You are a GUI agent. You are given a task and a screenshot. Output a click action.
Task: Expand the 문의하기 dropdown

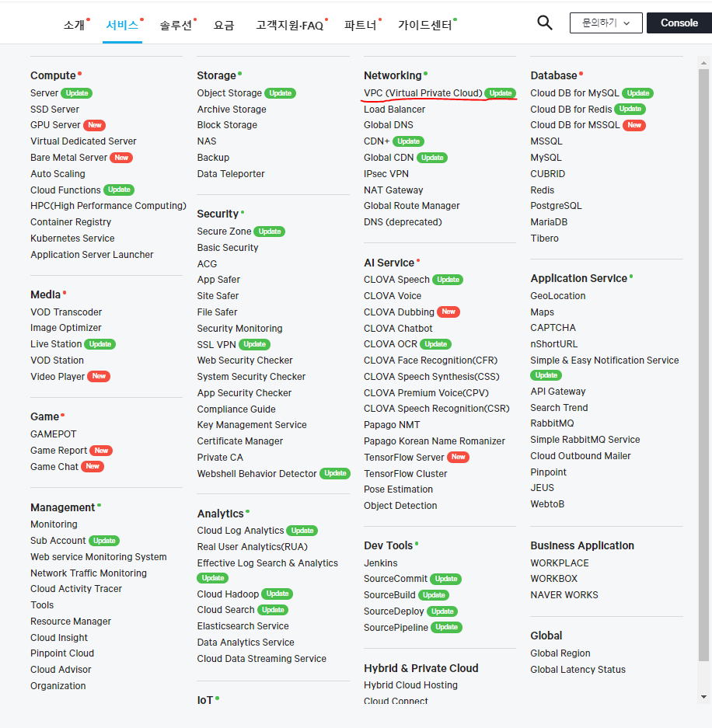coord(606,23)
